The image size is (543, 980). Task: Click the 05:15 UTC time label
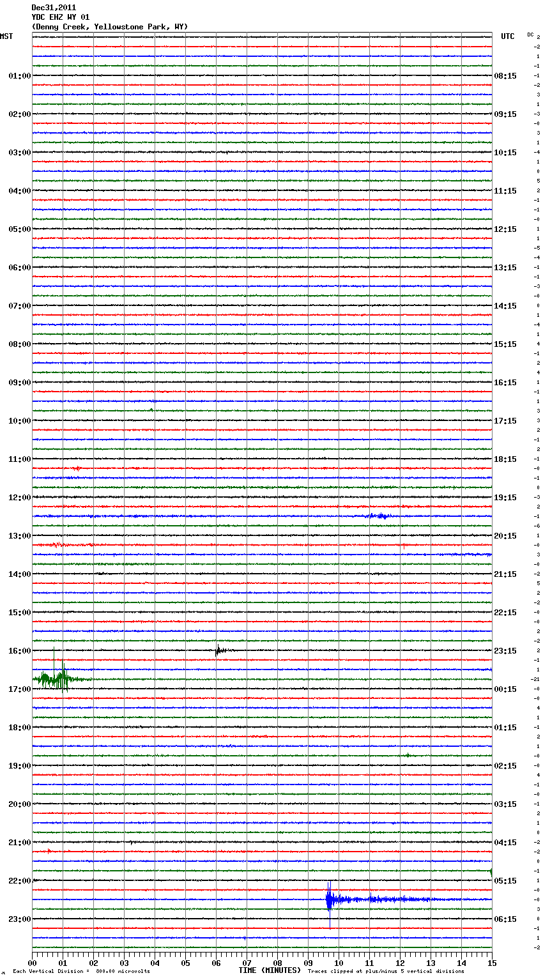[505, 881]
